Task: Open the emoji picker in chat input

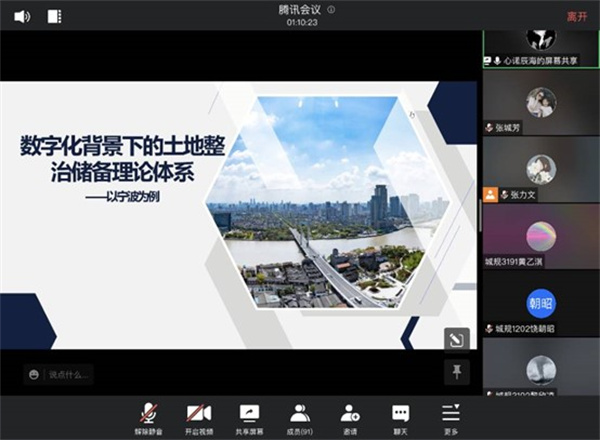Action: coord(34,374)
